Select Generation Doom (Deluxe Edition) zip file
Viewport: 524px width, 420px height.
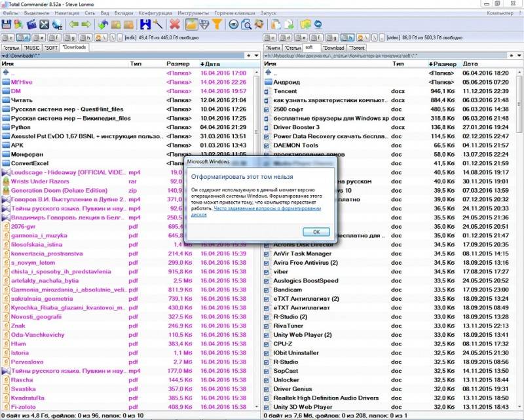(93, 190)
